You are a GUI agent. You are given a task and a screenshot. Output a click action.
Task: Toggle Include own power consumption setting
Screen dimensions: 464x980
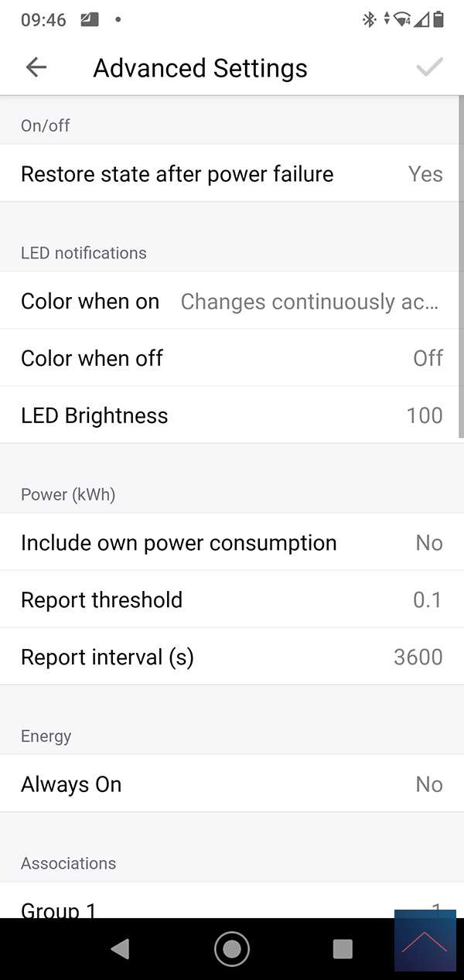pyautogui.click(x=232, y=543)
